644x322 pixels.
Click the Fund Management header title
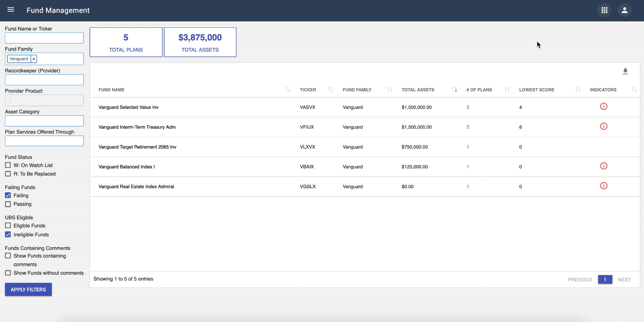[x=58, y=10]
